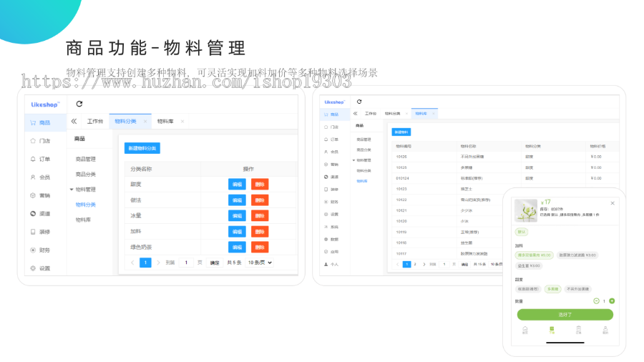
Task: Click 确定 page jump button in left panel
Action: (x=215, y=263)
